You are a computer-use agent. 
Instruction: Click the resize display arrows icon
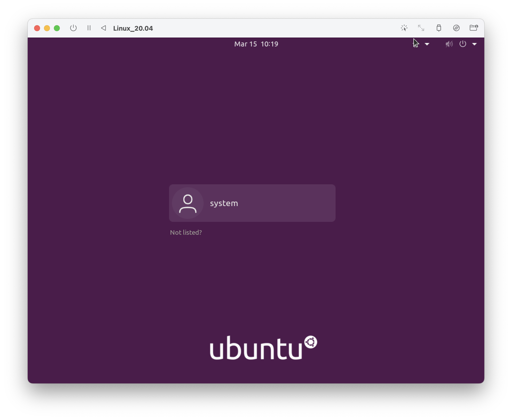pyautogui.click(x=421, y=28)
